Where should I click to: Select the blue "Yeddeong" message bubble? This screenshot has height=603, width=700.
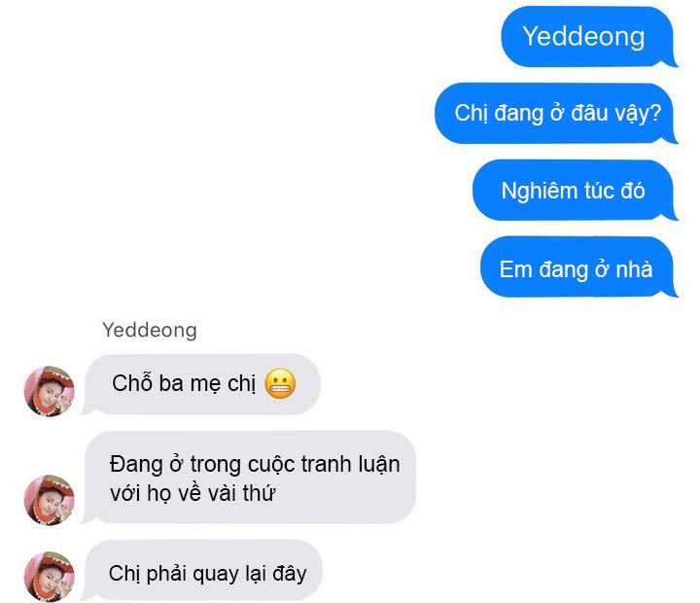pos(588,37)
